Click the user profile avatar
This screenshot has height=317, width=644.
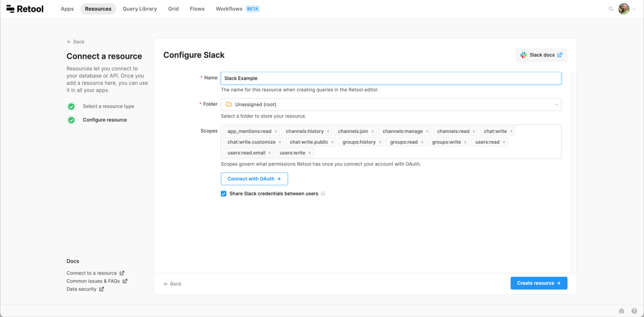624,9
